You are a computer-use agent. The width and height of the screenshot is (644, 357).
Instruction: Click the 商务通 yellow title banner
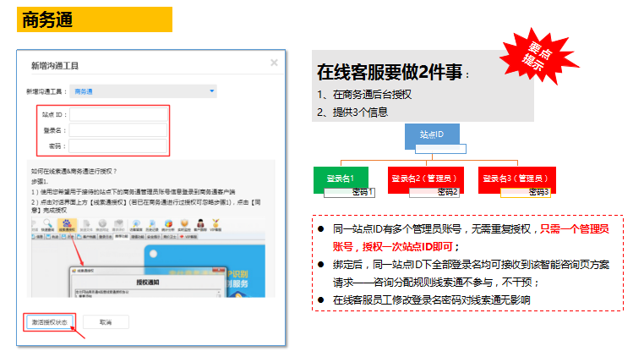(x=95, y=19)
